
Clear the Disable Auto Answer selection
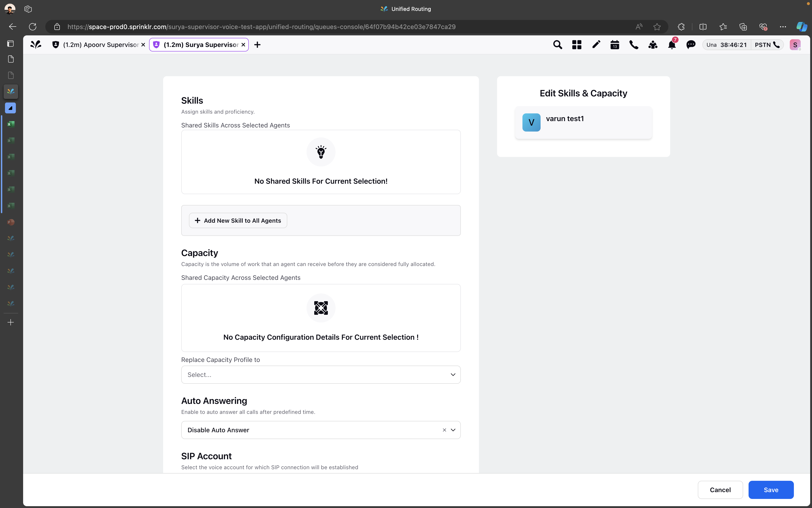[x=444, y=430]
